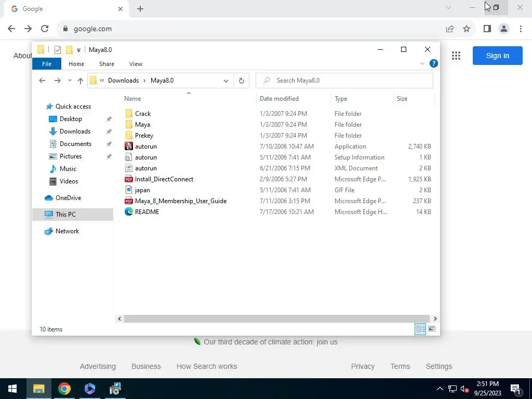Select the autorun XML Document icon
This screenshot has height=399, width=532.
129,168
